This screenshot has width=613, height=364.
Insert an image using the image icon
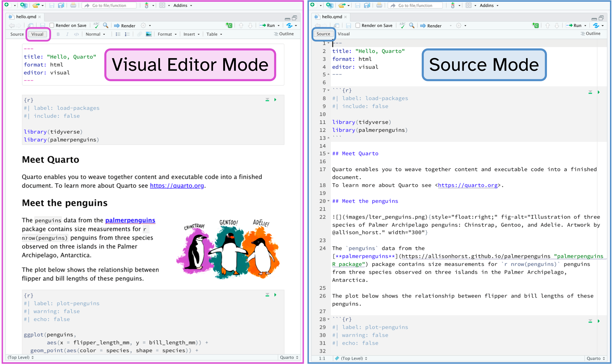tap(148, 34)
